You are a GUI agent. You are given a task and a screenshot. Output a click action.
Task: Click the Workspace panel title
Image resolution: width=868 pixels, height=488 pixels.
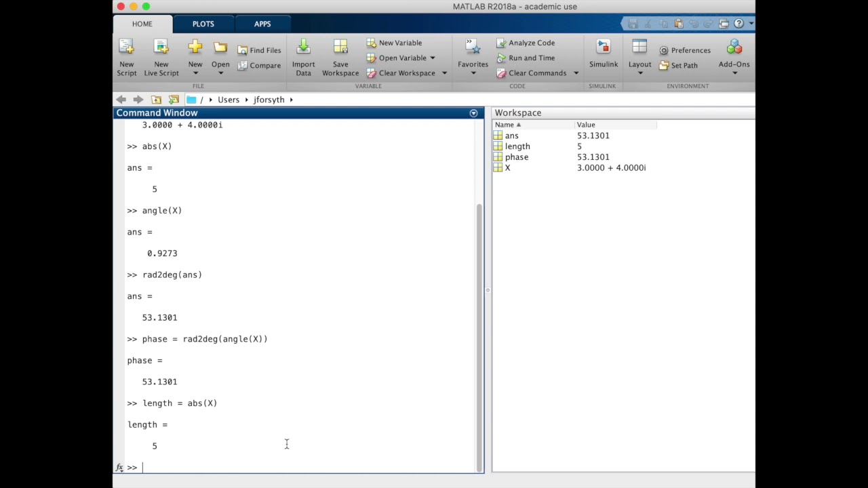pyautogui.click(x=518, y=113)
